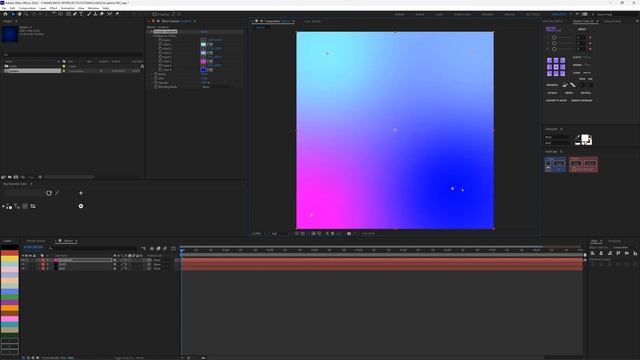
Task: Select the Puppet Pin tool
Action: click(x=117, y=14)
